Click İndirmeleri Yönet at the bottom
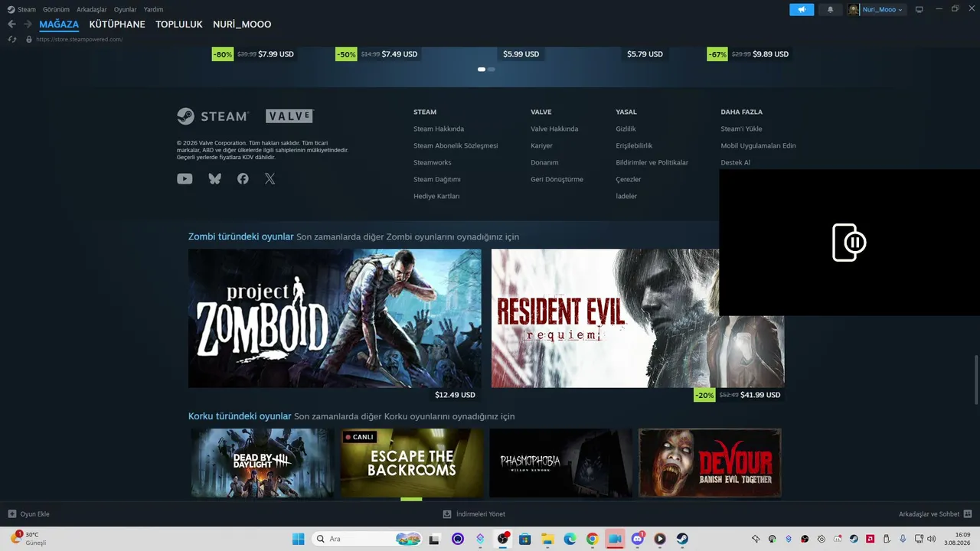980x551 pixels. tap(474, 514)
